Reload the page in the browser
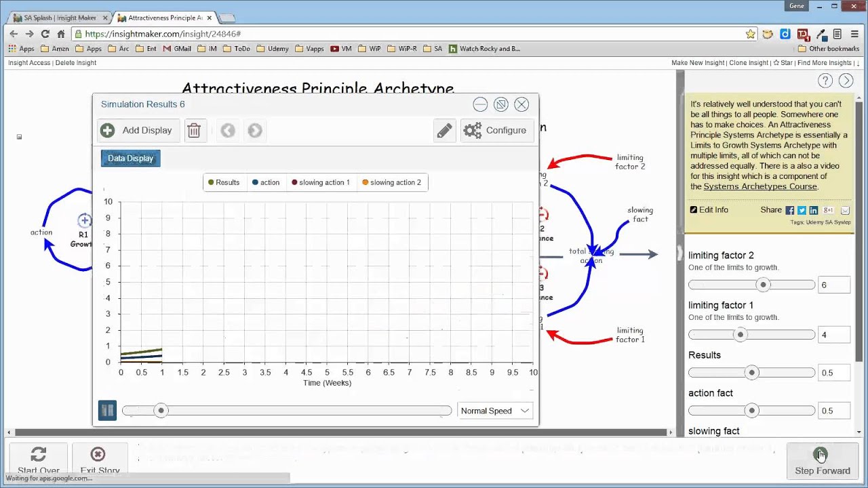The width and height of the screenshot is (868, 488). point(45,34)
